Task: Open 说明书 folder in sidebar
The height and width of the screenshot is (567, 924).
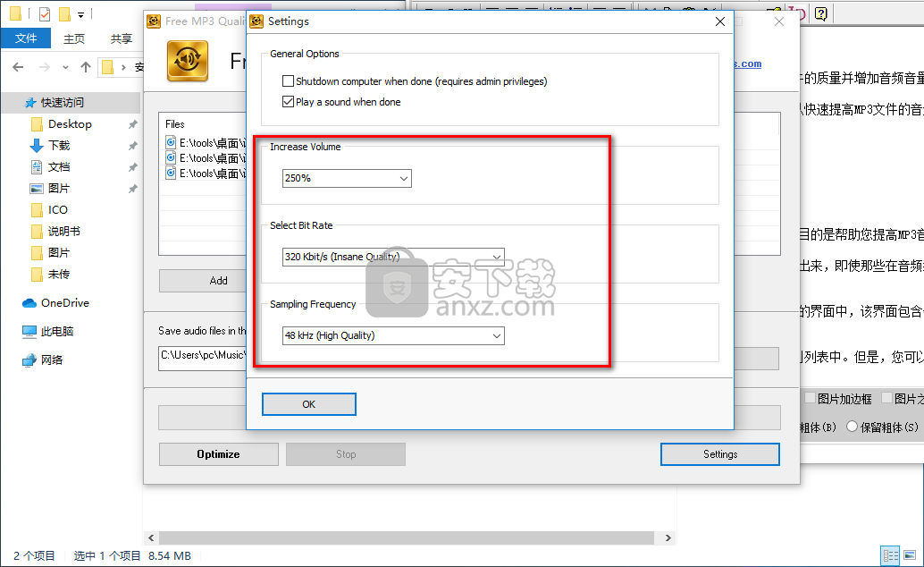Action: [63, 232]
